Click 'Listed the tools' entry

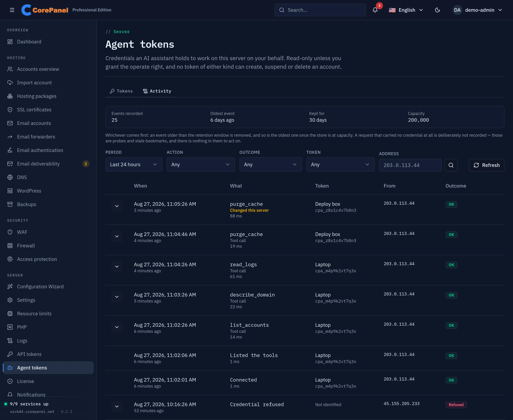[254, 355]
